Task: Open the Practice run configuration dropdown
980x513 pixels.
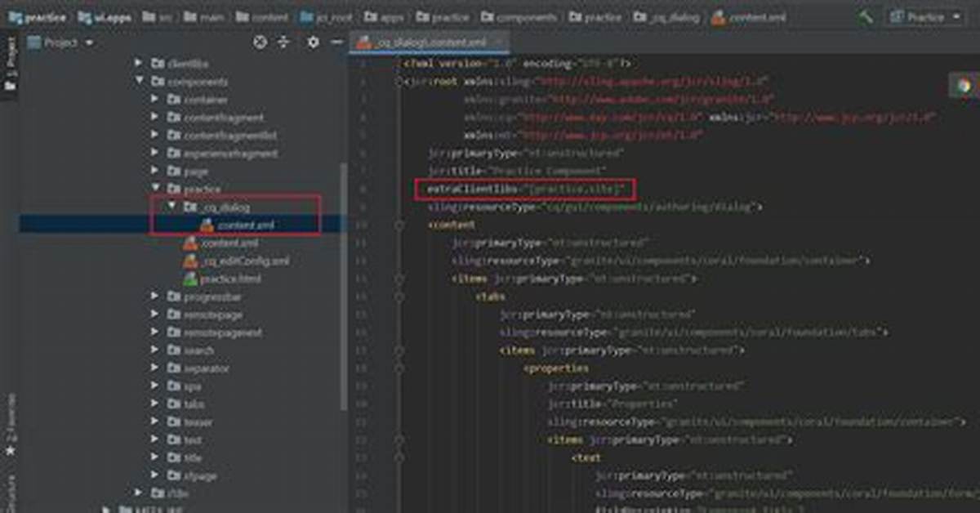Action: (x=926, y=17)
